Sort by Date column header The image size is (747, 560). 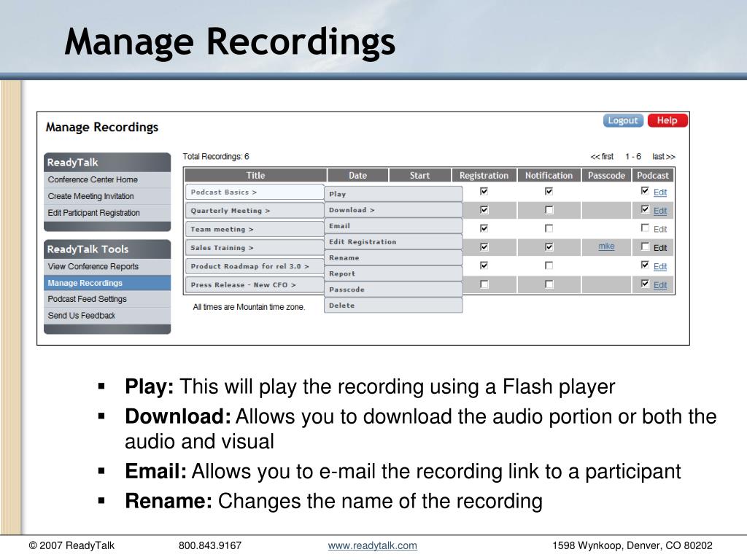(x=357, y=175)
